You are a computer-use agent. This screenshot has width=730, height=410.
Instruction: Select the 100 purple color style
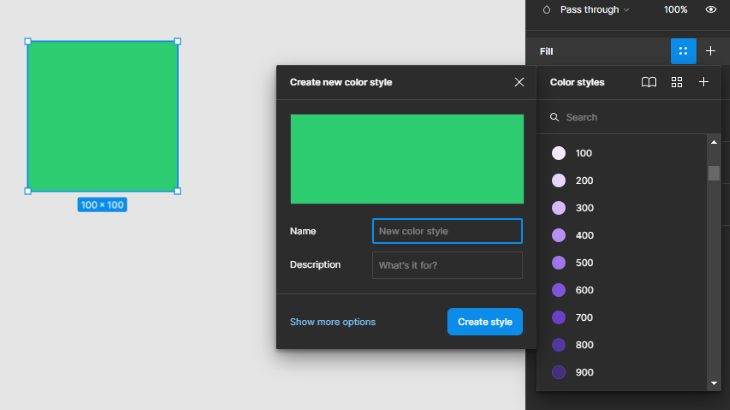point(622,153)
